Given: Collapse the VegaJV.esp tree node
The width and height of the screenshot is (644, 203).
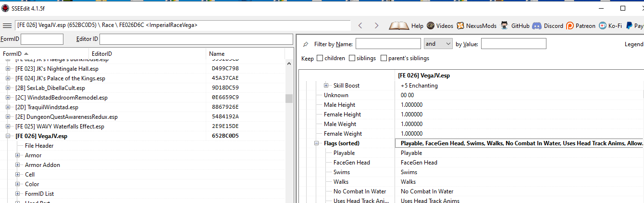Looking at the screenshot, I should tap(8, 136).
